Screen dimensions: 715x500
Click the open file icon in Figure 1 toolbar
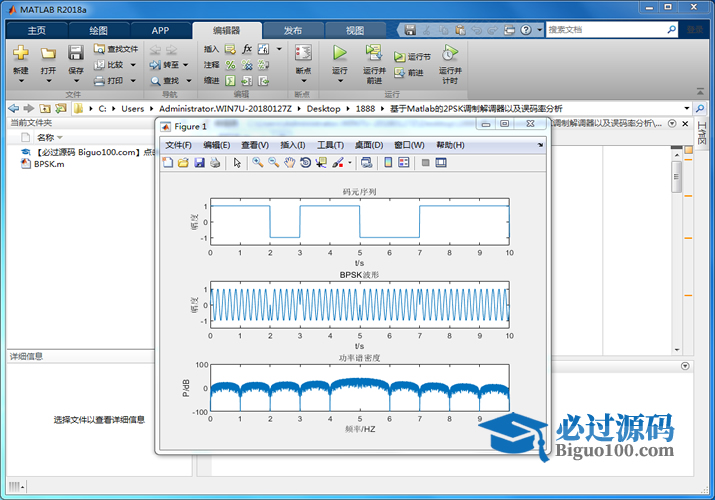[184, 162]
